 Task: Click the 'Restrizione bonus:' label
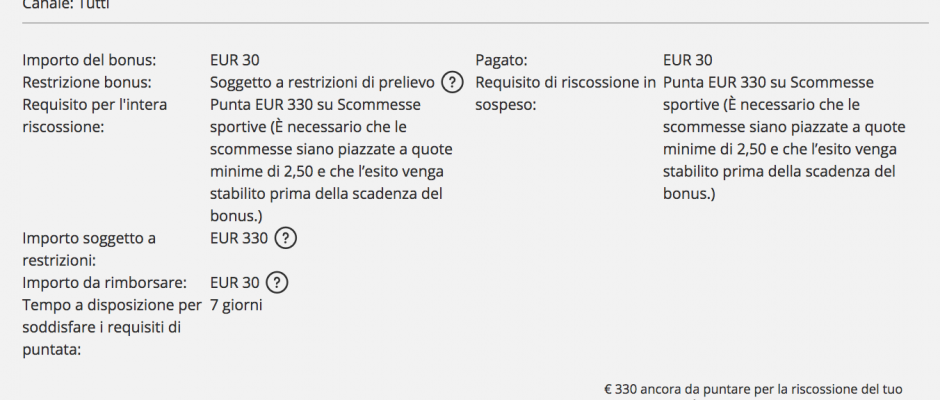coord(87,83)
